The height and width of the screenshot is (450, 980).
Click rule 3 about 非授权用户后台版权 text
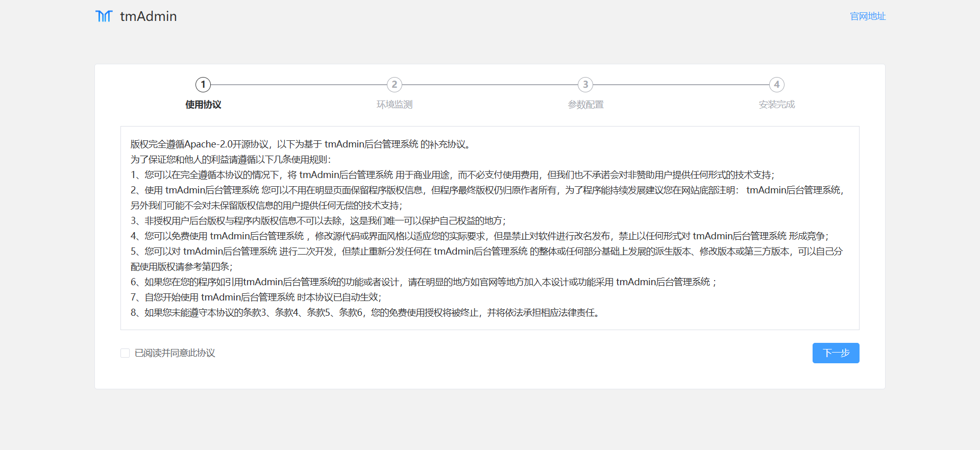coord(318,221)
